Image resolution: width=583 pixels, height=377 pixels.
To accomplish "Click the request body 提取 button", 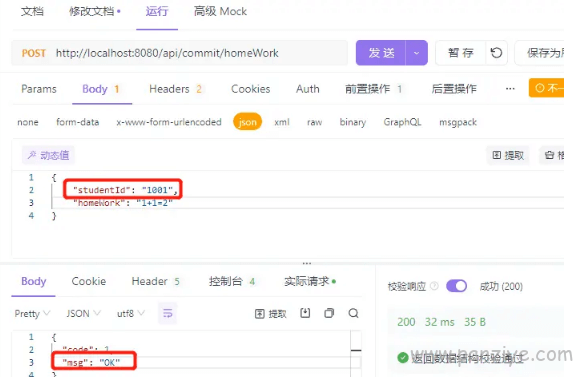I will click(508, 155).
